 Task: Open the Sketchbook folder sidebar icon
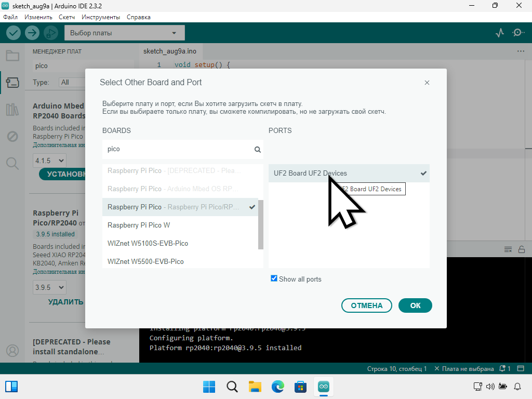pos(12,56)
